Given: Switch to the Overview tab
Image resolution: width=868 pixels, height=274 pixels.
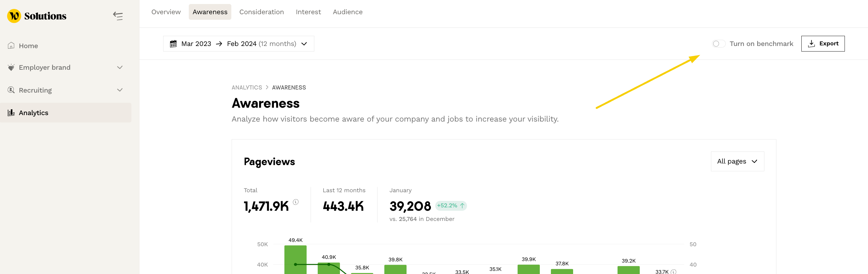Looking at the screenshot, I should [166, 12].
